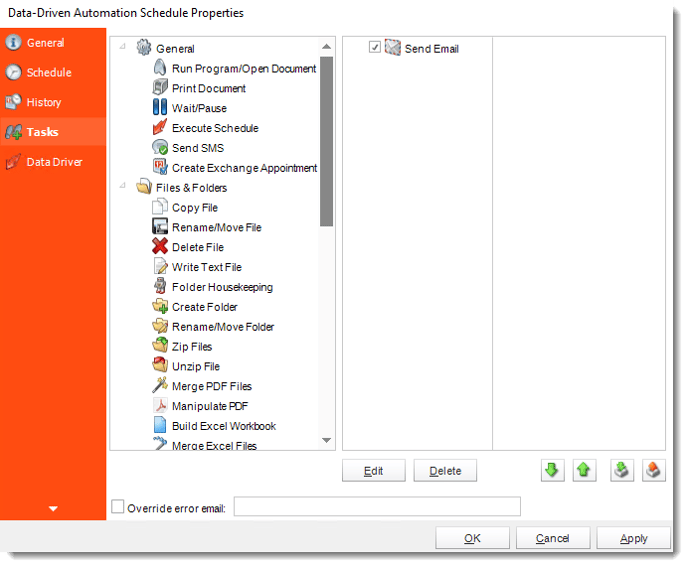Image resolution: width=688 pixels, height=567 pixels.
Task: Click the task list scrollbar thumb
Action: click(326, 141)
